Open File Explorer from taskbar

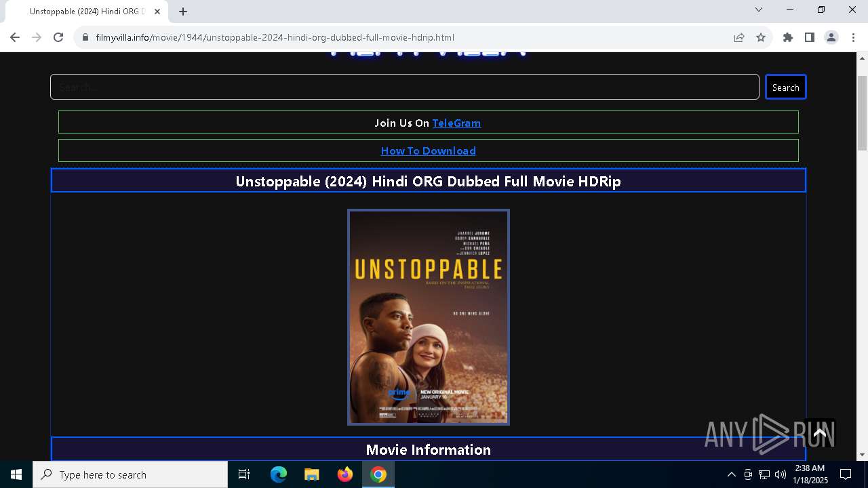pos(311,474)
